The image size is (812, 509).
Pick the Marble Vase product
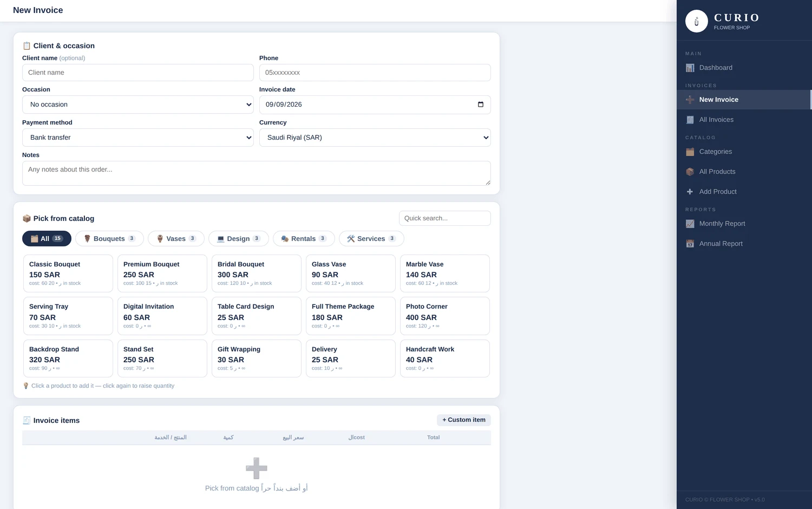(445, 273)
